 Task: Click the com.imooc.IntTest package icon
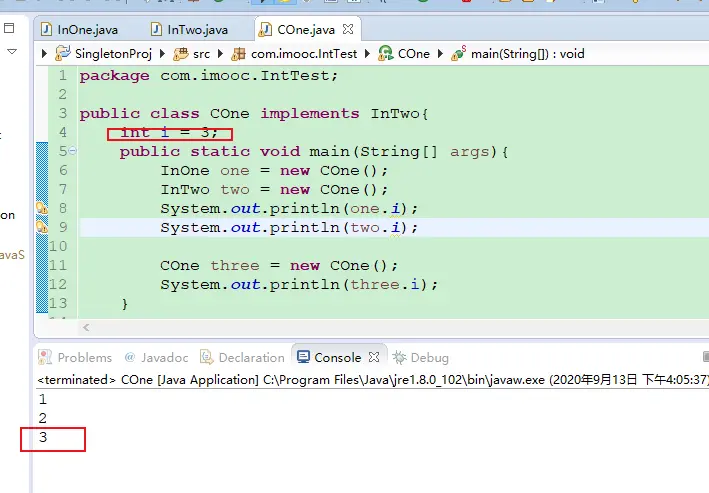(239, 53)
